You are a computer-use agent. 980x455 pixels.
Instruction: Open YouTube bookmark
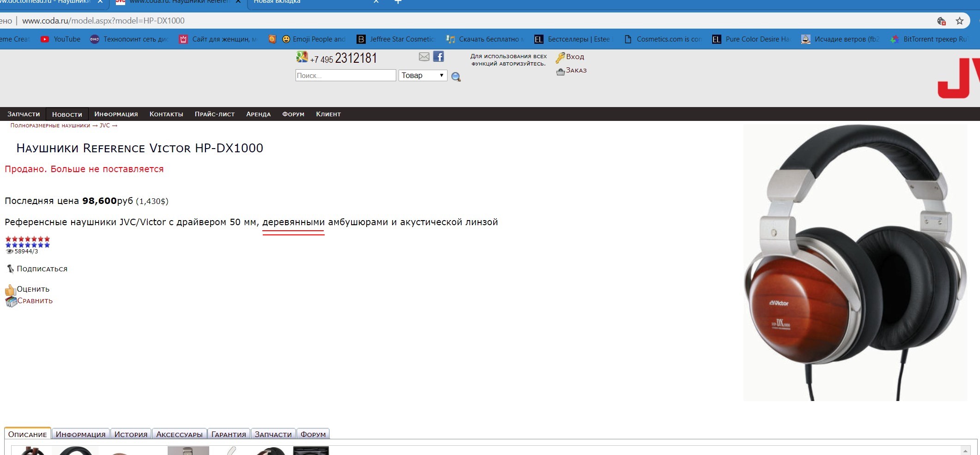[60, 39]
